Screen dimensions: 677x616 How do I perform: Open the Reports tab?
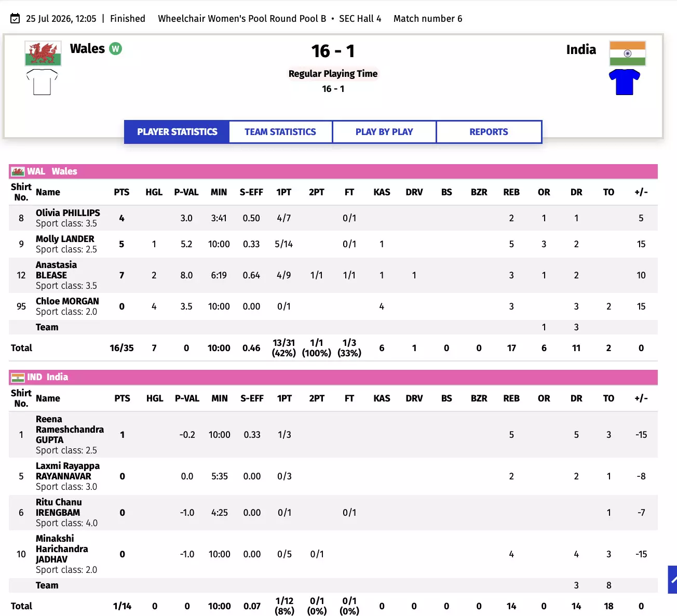(489, 132)
